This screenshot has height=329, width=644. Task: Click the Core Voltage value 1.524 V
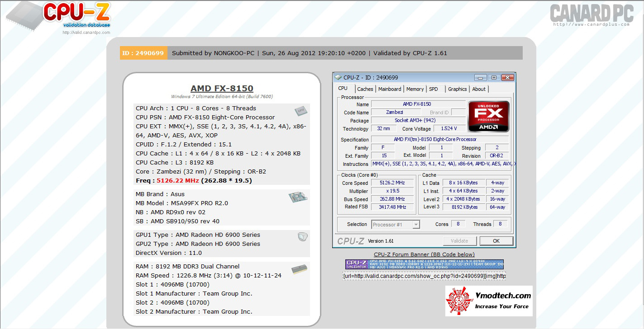coord(449,129)
